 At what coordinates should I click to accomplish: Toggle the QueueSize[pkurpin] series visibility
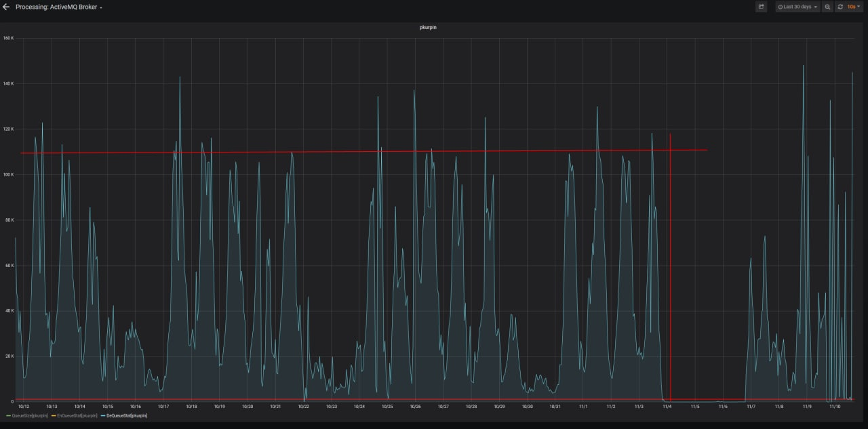pyautogui.click(x=31, y=415)
